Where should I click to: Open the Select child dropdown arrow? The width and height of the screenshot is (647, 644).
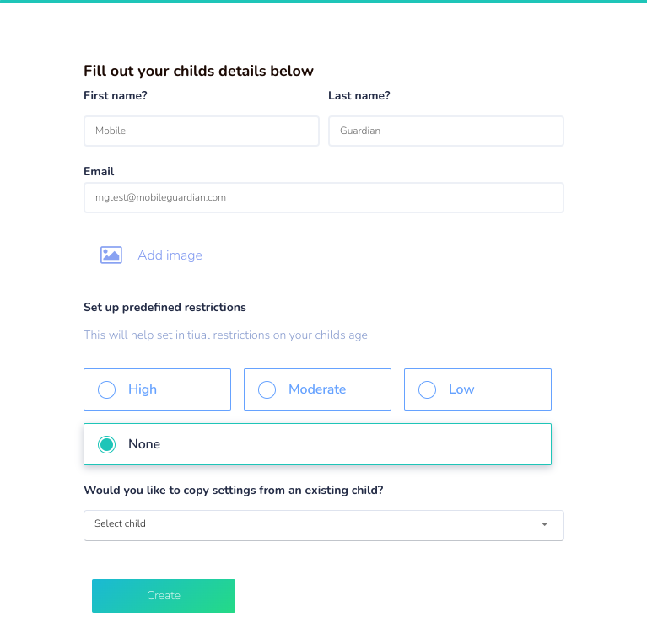[x=544, y=524]
